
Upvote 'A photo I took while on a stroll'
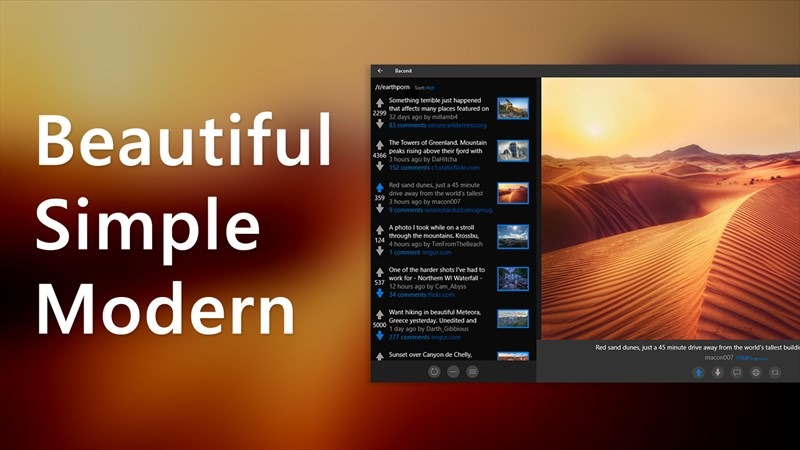pyautogui.click(x=380, y=230)
